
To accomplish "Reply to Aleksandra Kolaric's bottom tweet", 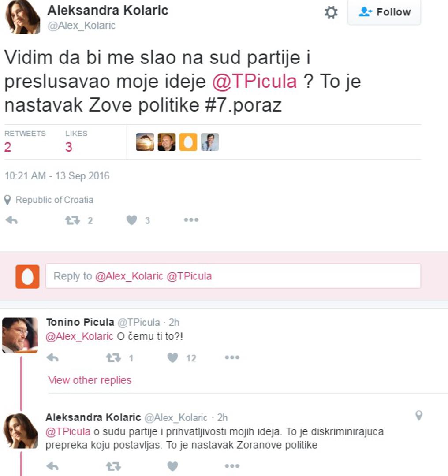I will pos(52,466).
